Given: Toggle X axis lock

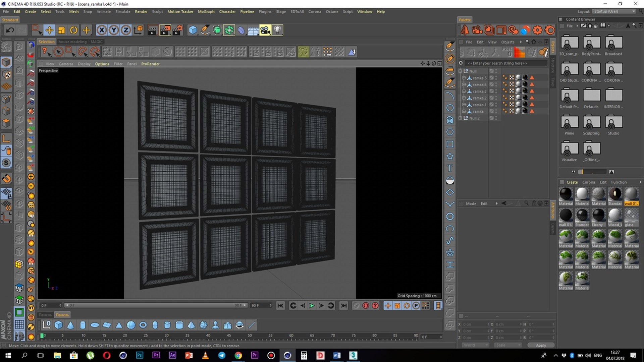Looking at the screenshot, I should [x=102, y=30].
